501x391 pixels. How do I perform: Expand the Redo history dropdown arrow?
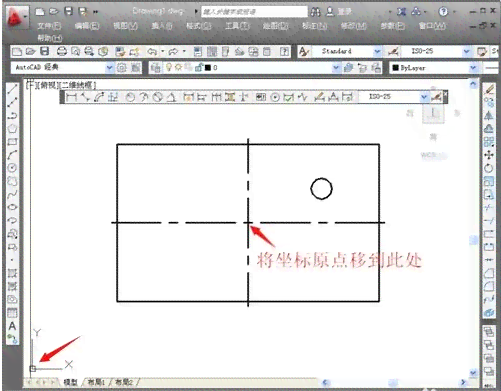184,52
